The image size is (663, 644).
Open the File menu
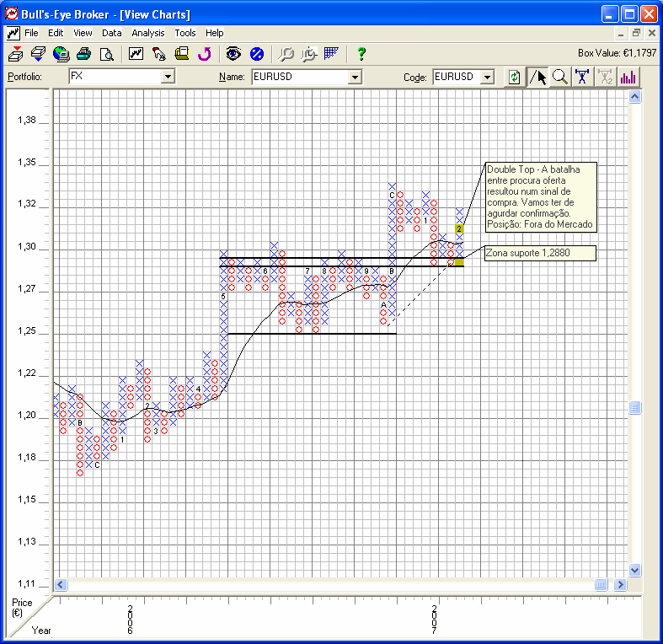(31, 33)
